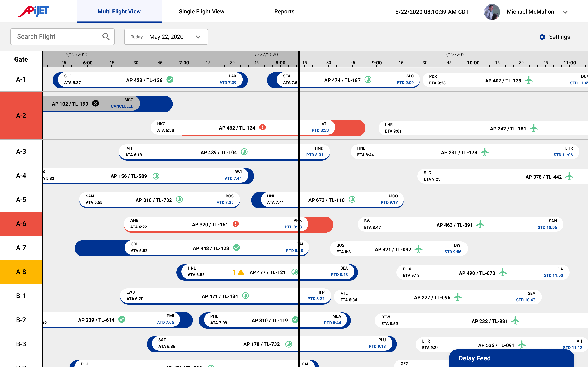
Task: Click airplane icon on AP 231 / TL-174
Action: (484, 152)
